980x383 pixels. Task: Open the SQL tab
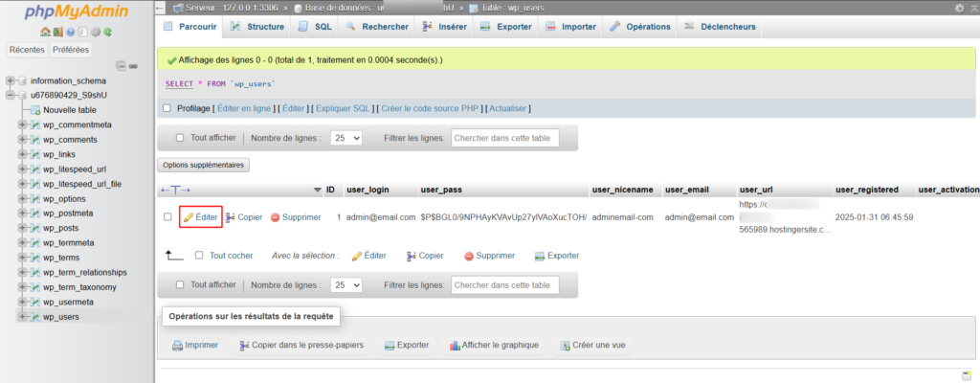click(x=316, y=27)
